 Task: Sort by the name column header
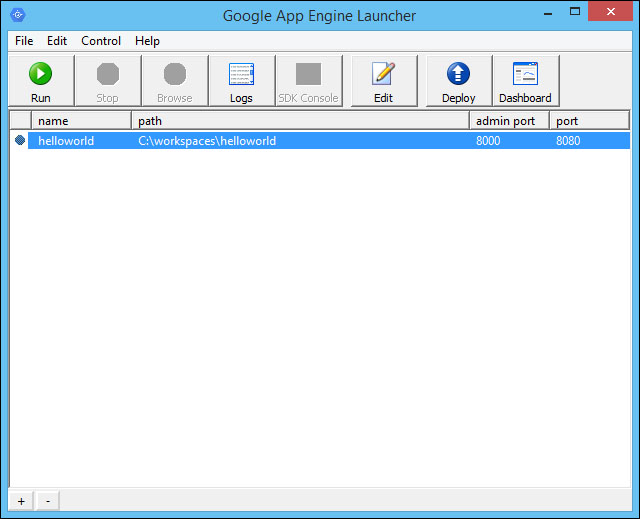[x=81, y=121]
